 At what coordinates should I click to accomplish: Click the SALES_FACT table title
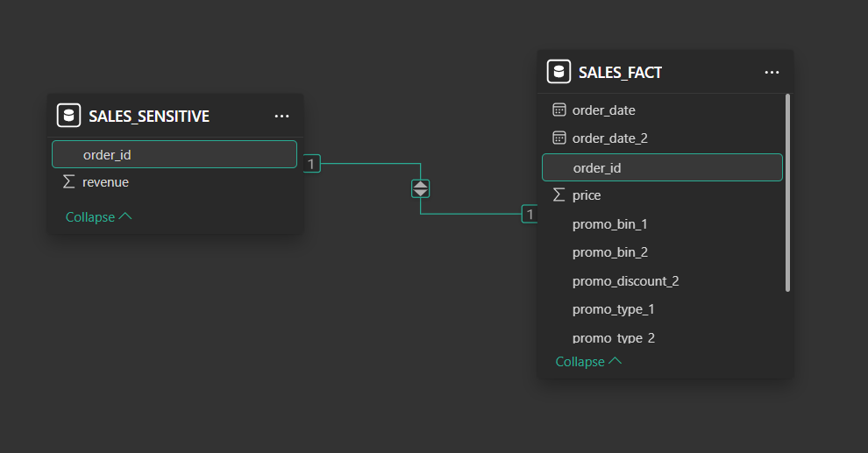620,73
